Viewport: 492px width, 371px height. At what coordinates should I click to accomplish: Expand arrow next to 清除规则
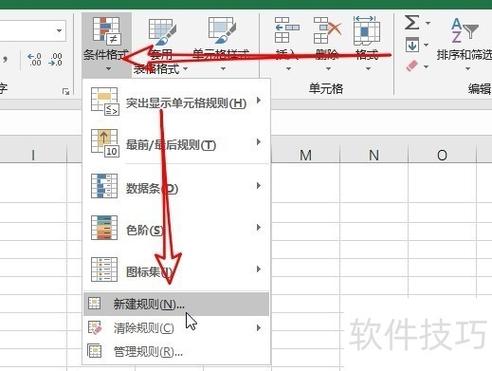tap(259, 328)
